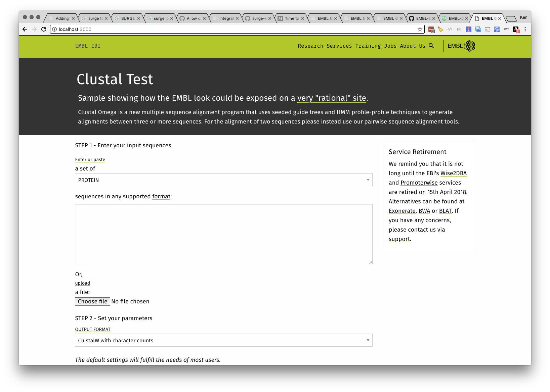The width and height of the screenshot is (550, 392).
Task: Click the 'Service Retirement' heading
Action: click(417, 152)
